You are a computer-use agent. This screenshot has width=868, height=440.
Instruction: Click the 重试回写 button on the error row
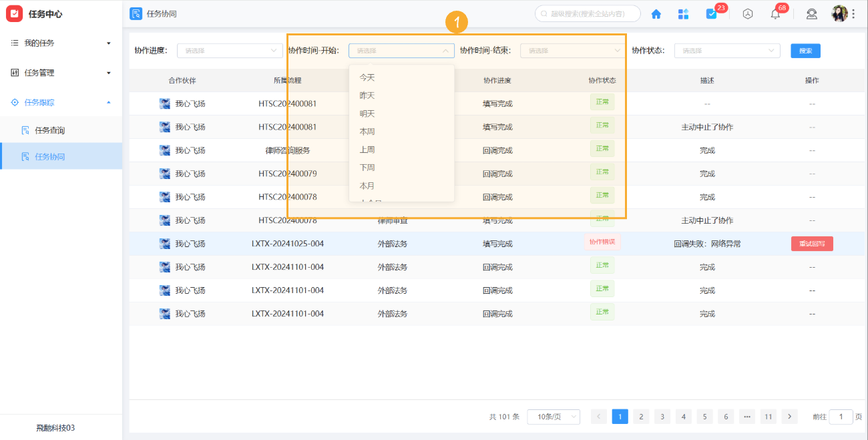coord(812,243)
